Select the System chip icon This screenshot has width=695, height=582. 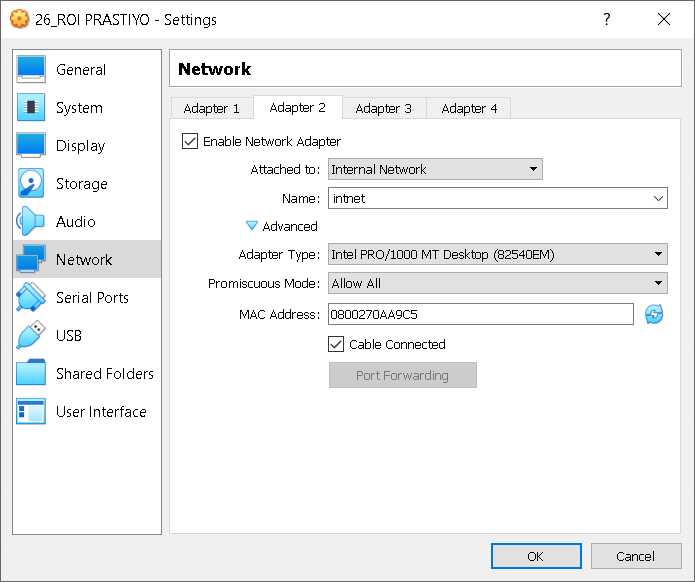point(31,107)
